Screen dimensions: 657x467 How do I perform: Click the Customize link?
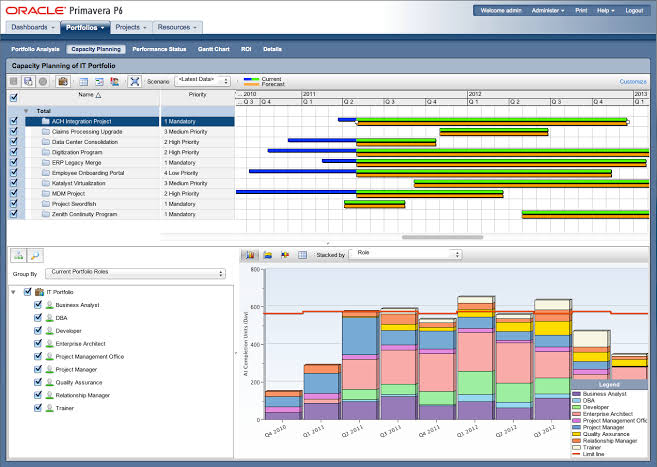(x=633, y=82)
